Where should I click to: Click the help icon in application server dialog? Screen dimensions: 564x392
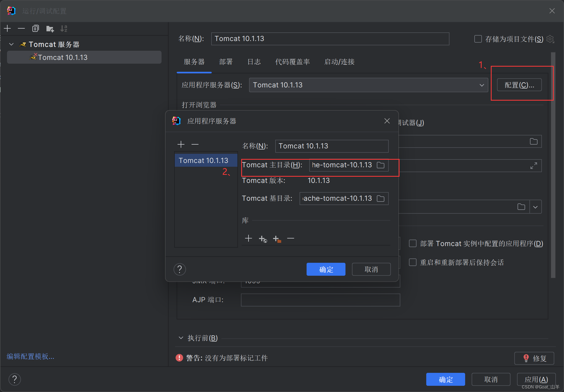[180, 269]
